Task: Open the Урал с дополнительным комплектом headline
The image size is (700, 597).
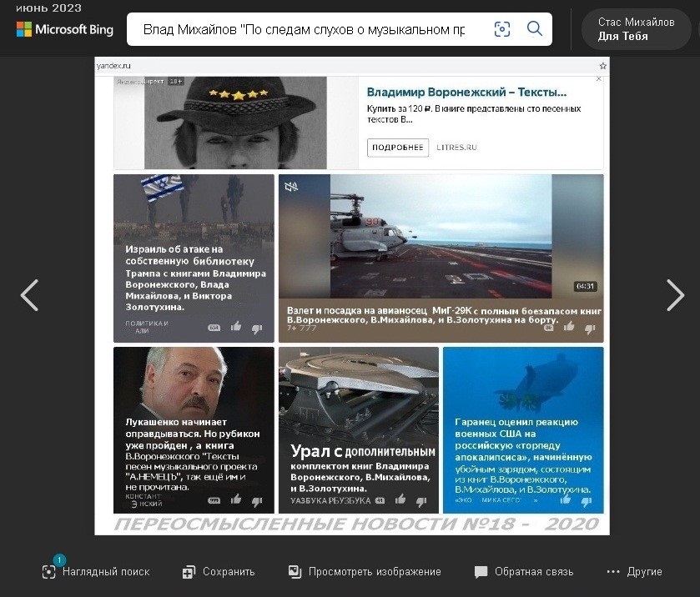Action: (x=362, y=468)
